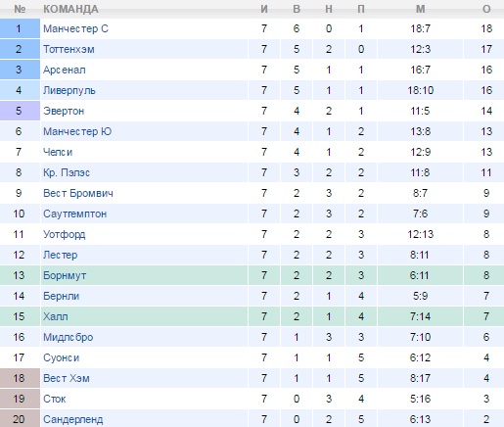Open the highlighted Халл team link
Image resolution: width=504 pixels, height=427 pixels.
coord(56,317)
